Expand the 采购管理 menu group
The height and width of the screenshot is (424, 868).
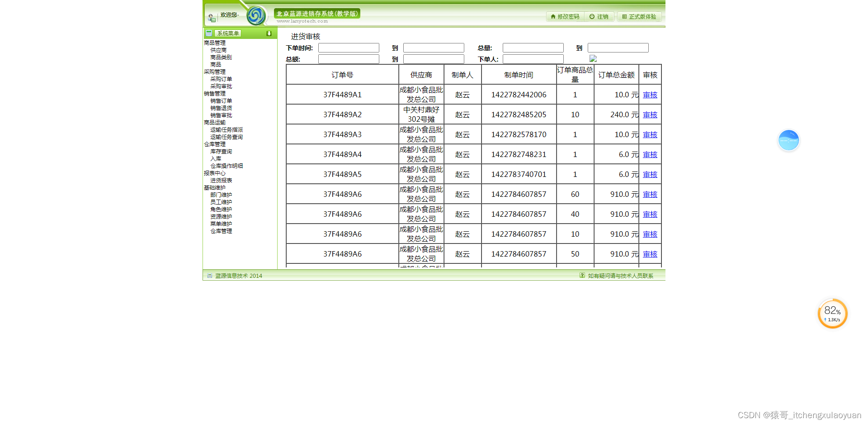tap(215, 72)
